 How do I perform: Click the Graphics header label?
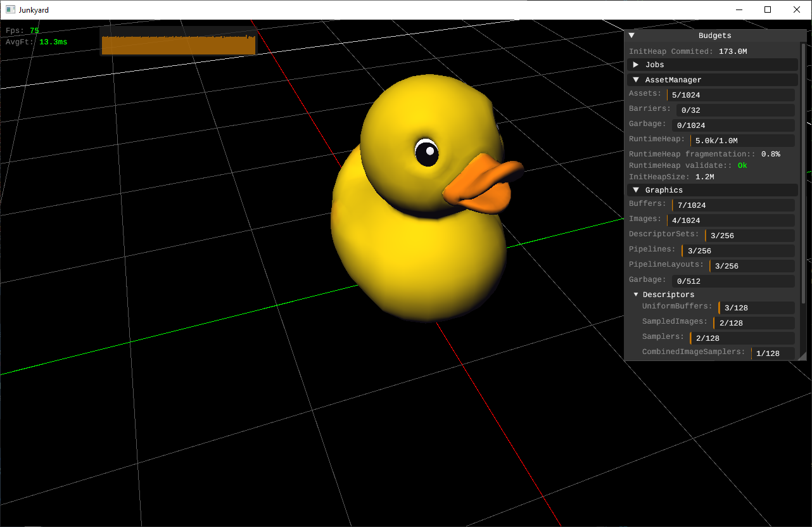[664, 190]
